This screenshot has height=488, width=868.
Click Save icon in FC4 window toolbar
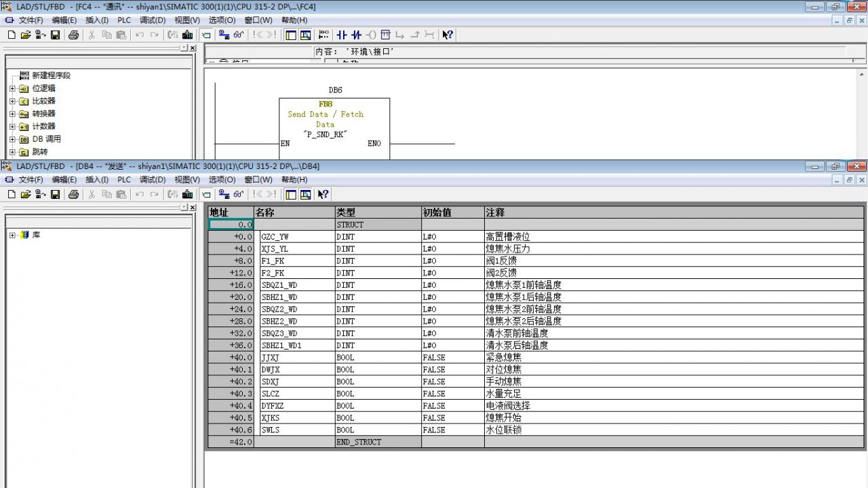point(55,35)
